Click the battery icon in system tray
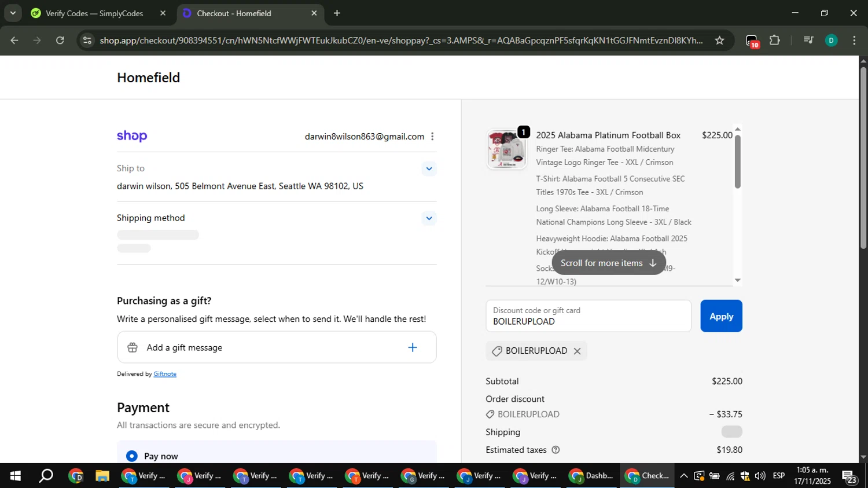This screenshot has width=868, height=488. click(715, 476)
